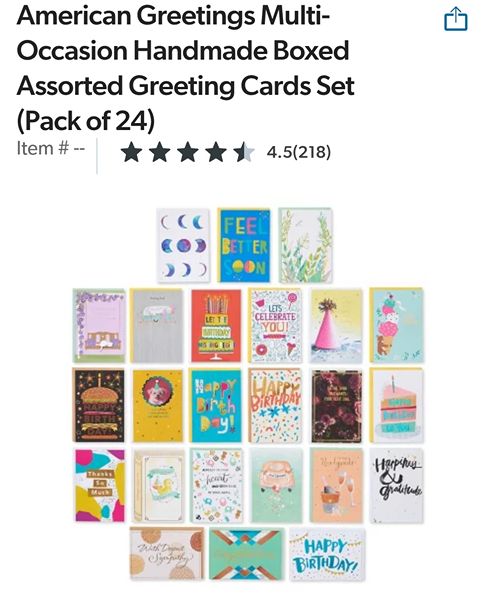Select the champagne glasses card

[336, 486]
